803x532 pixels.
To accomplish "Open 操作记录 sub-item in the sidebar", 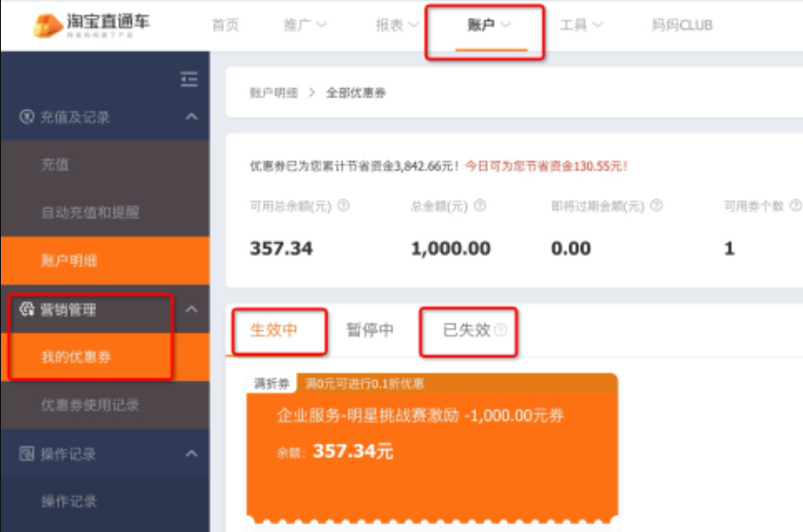I will pyautogui.click(x=105, y=502).
